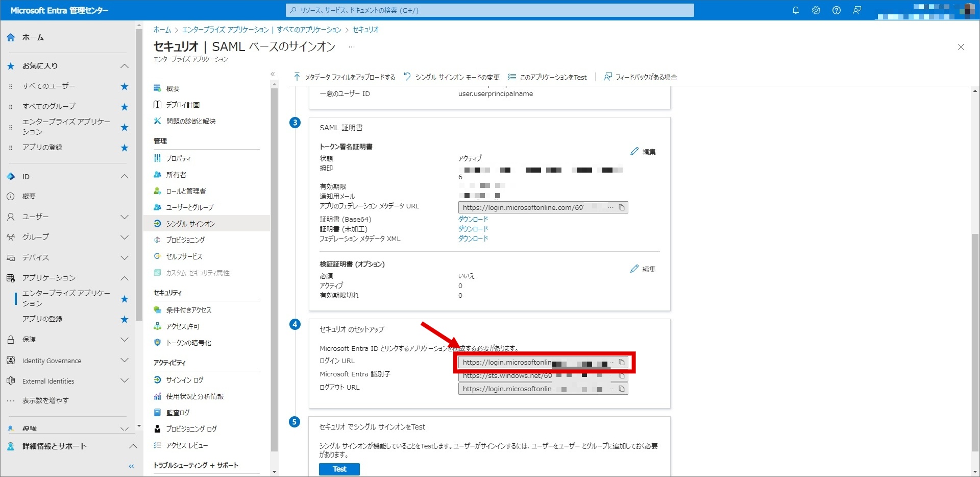Image resolution: width=980 pixels, height=477 pixels.
Task: Expand the デバイス section
Action: tap(124, 258)
